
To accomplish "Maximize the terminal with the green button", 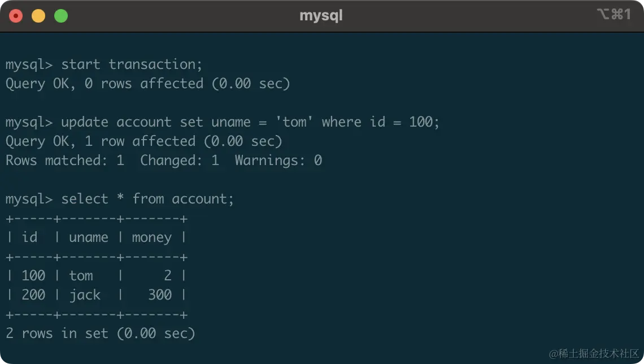I will tap(61, 16).
